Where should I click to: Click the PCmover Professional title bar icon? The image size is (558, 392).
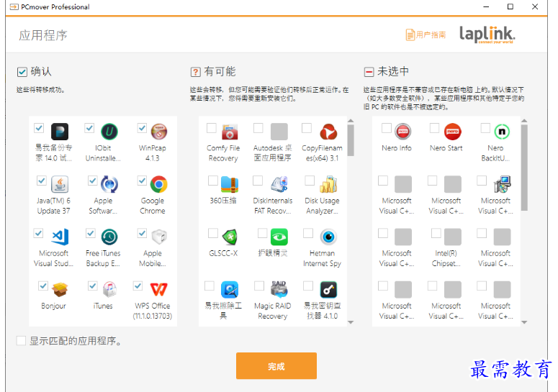pos(14,6)
